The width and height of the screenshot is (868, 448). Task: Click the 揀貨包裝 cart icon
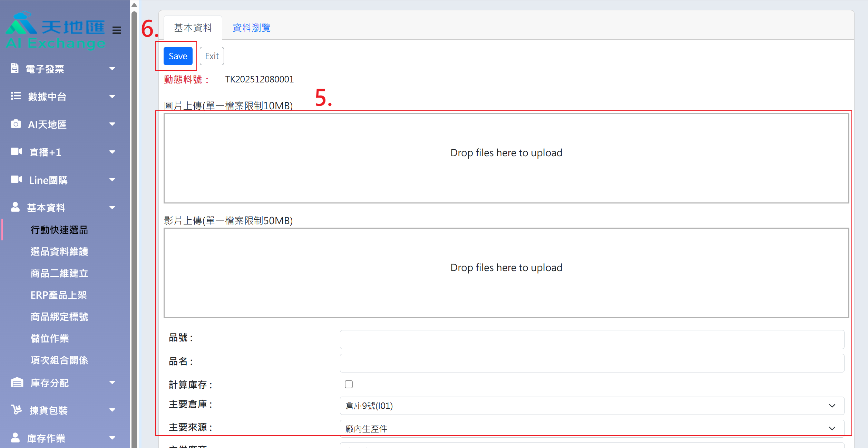pos(16,410)
